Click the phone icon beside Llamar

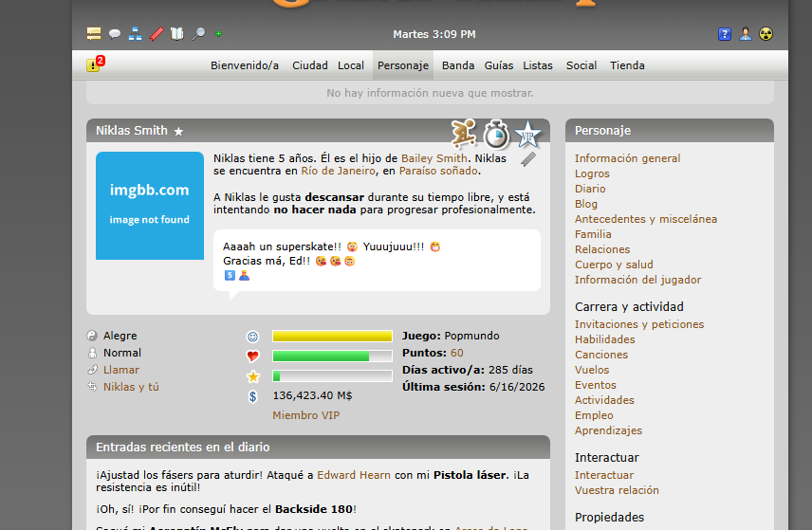92,370
